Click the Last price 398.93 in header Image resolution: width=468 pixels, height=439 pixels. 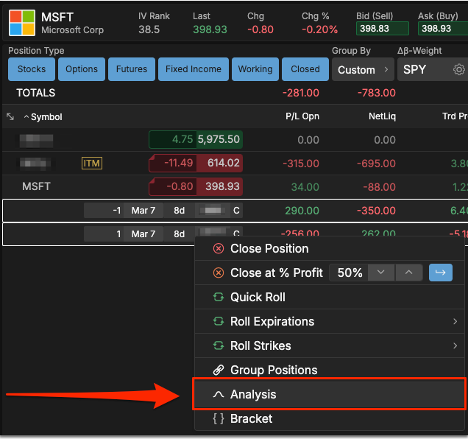[210, 30]
